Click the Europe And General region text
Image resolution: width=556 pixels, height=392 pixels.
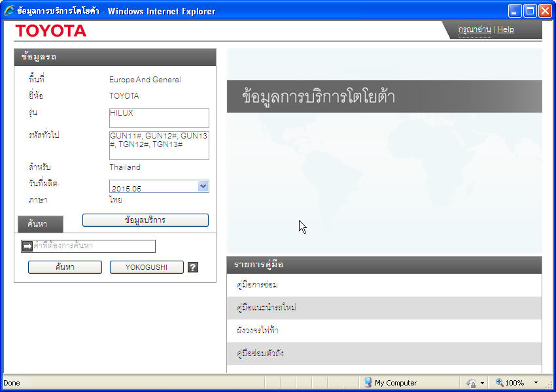[x=145, y=80]
